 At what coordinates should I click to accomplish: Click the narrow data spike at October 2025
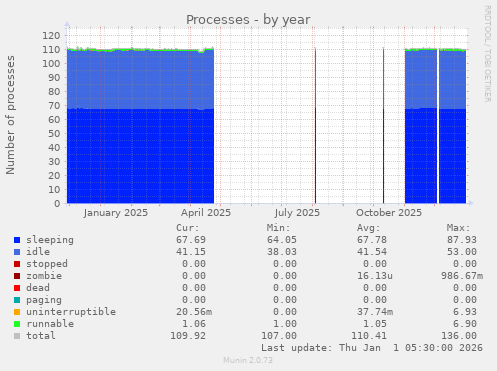(383, 126)
